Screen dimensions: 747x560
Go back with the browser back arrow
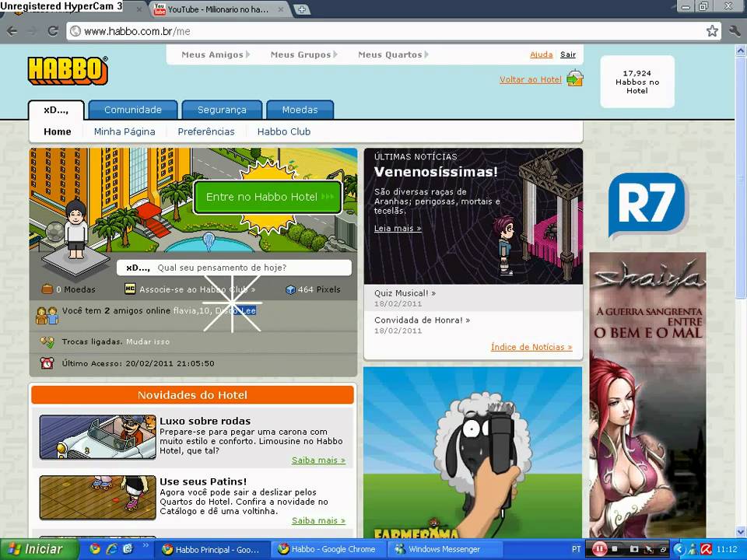point(12,31)
